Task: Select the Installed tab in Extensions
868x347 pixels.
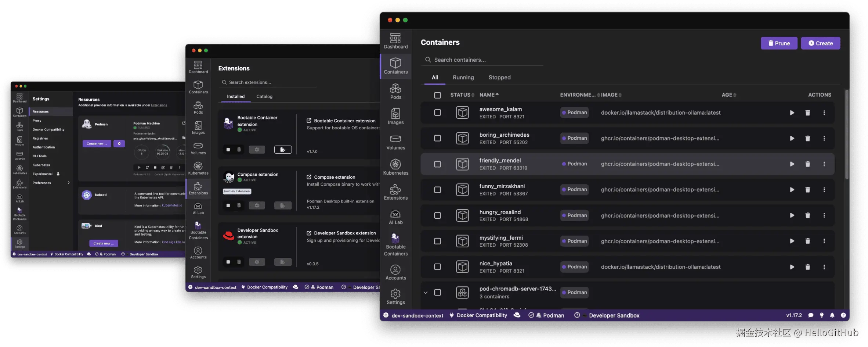Action: coord(235,97)
